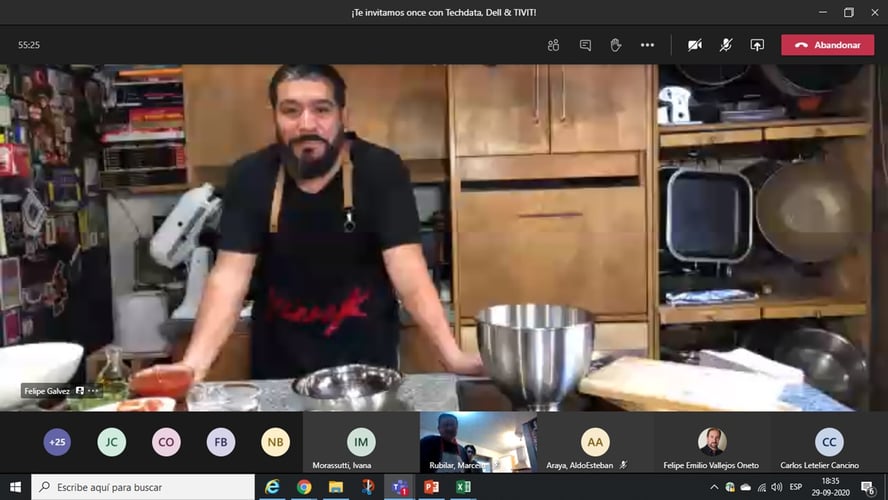Select the JC participant avatar

pos(112,442)
